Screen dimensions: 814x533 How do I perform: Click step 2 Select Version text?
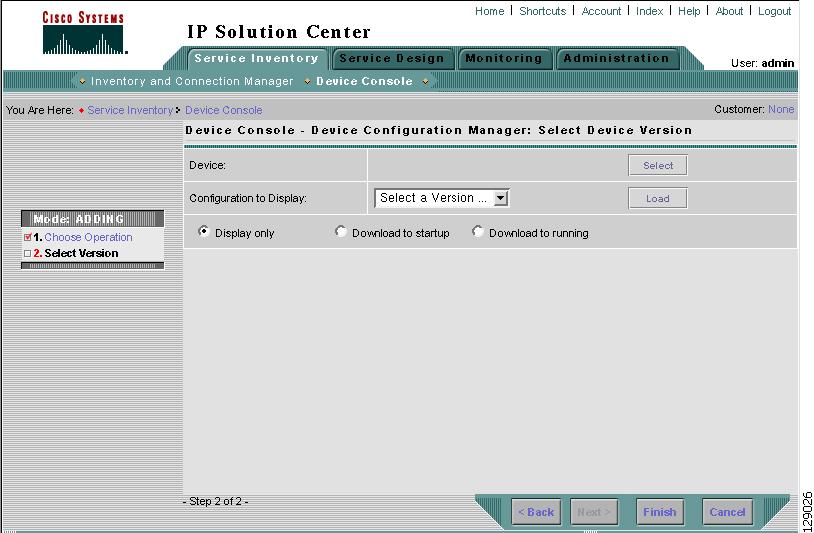[81, 253]
